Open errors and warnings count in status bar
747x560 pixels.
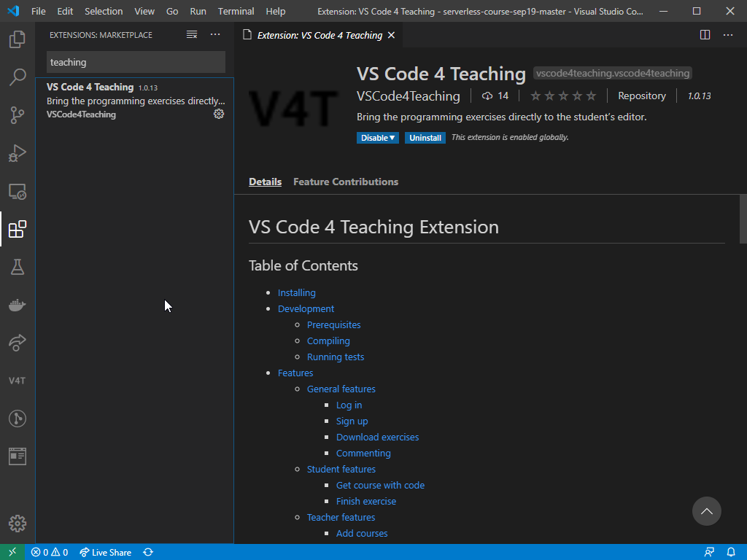[50, 552]
